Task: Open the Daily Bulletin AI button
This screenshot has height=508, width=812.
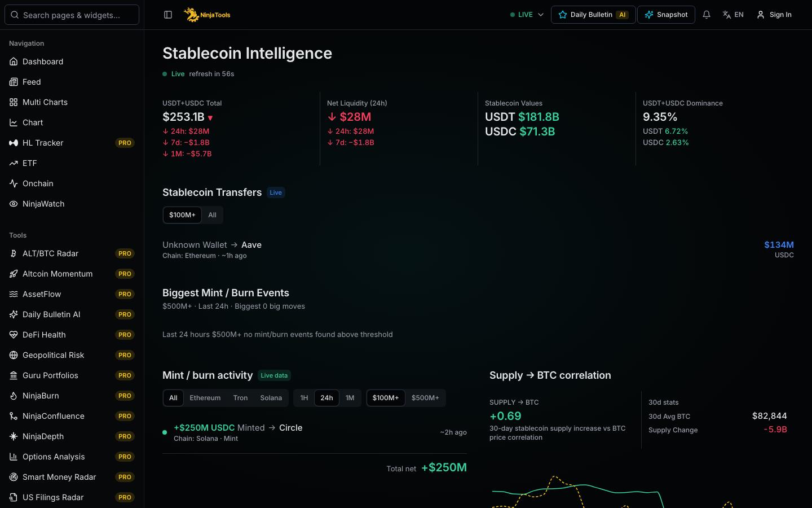Action: coord(593,15)
